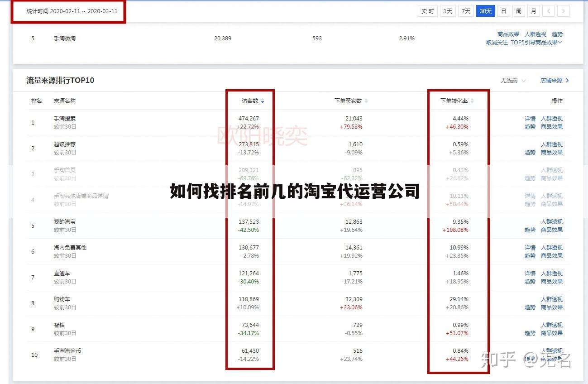
Task: View 趋势 for 超级推荐
Action: click(530, 153)
